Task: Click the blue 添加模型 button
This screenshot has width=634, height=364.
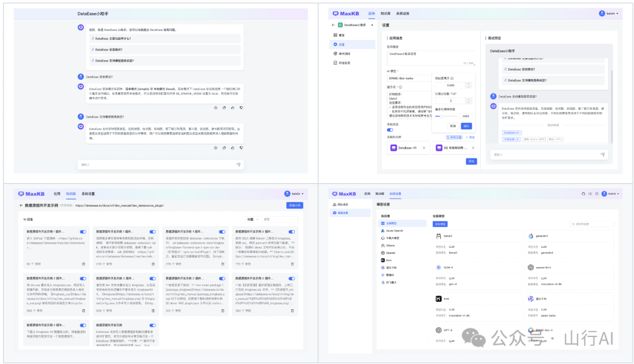Action: coord(440,224)
